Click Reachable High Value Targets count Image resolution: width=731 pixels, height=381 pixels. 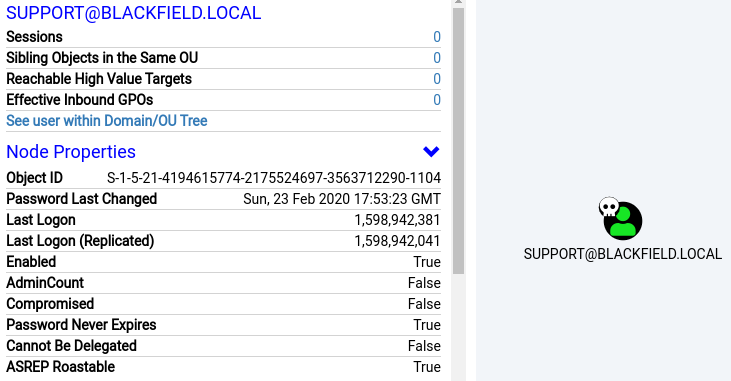437,79
